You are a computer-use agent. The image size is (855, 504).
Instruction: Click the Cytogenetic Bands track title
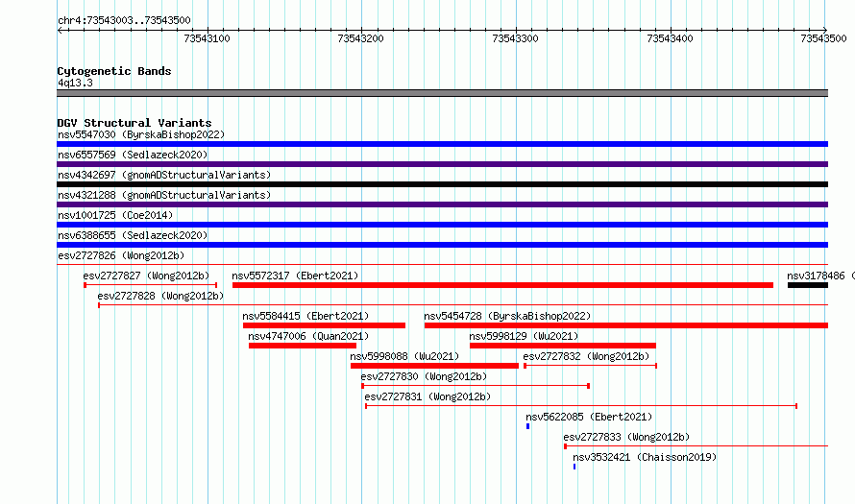(x=114, y=71)
